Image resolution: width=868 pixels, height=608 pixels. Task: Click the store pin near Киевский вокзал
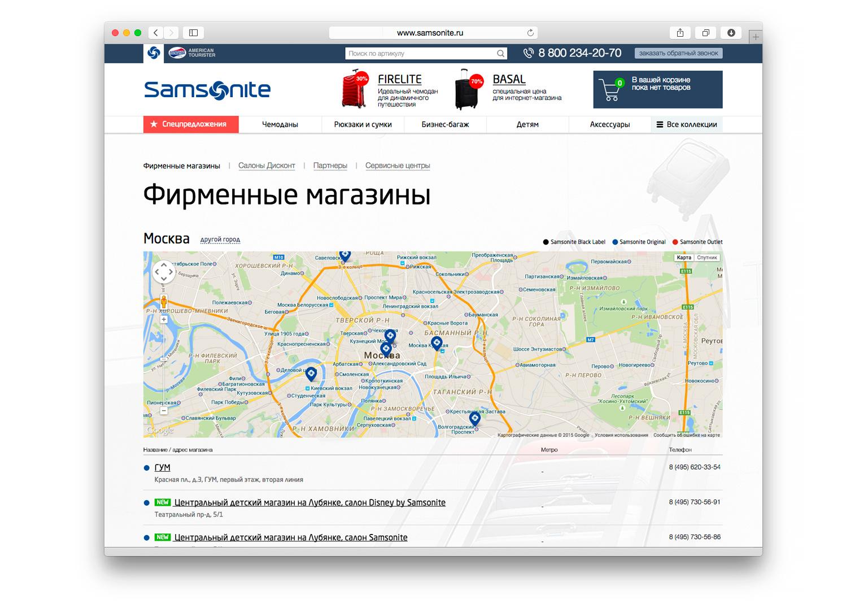311,374
